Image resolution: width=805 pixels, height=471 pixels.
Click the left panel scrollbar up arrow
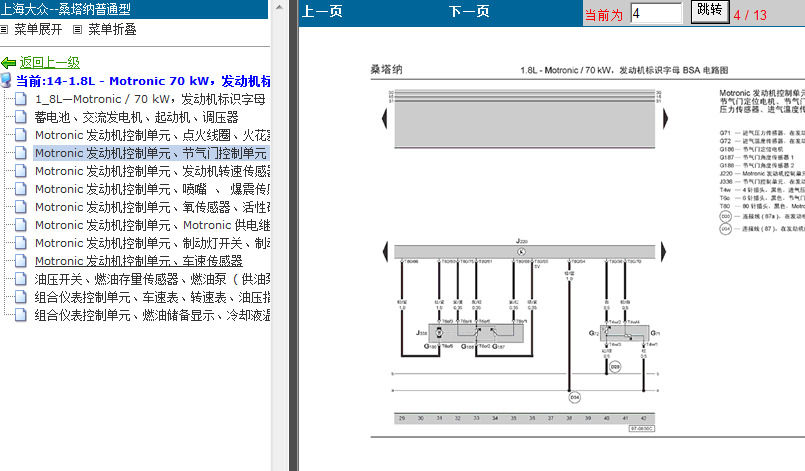coord(279,7)
